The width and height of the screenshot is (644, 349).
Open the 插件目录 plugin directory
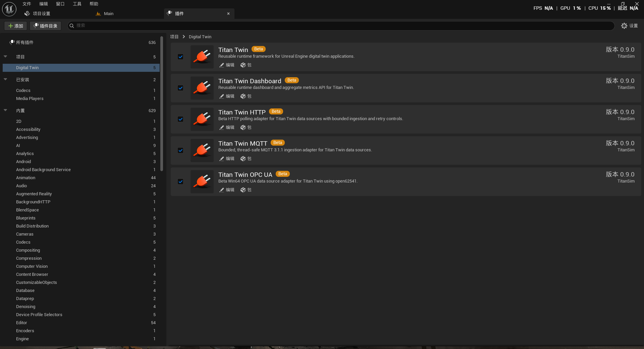(x=45, y=26)
